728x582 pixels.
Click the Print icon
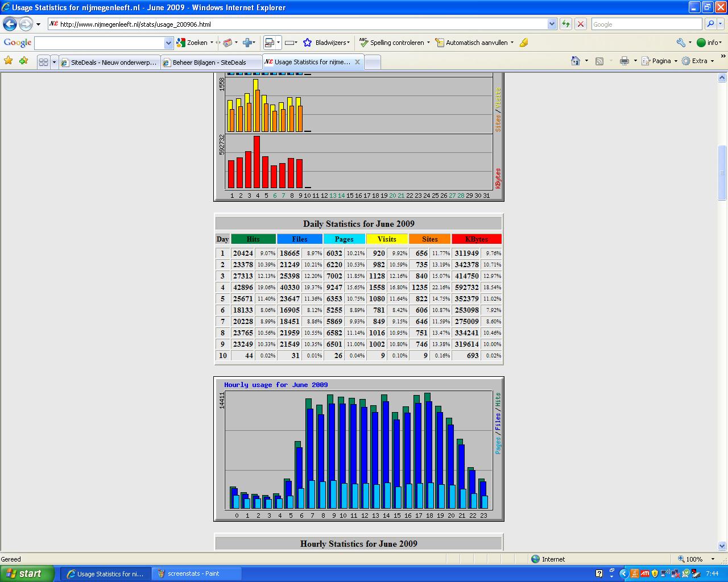pos(624,61)
